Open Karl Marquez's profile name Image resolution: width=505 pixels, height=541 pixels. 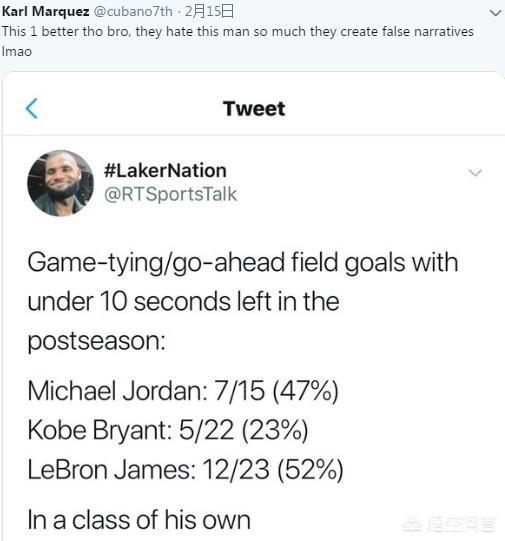[46, 11]
